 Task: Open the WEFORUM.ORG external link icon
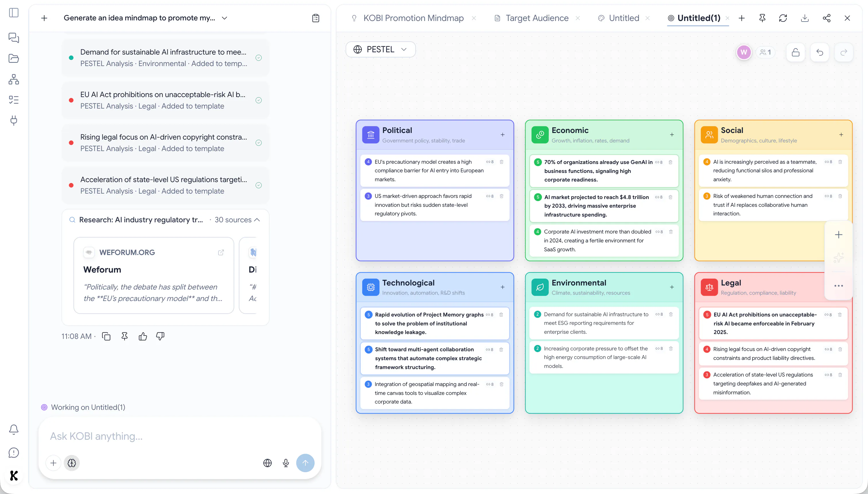[221, 252]
